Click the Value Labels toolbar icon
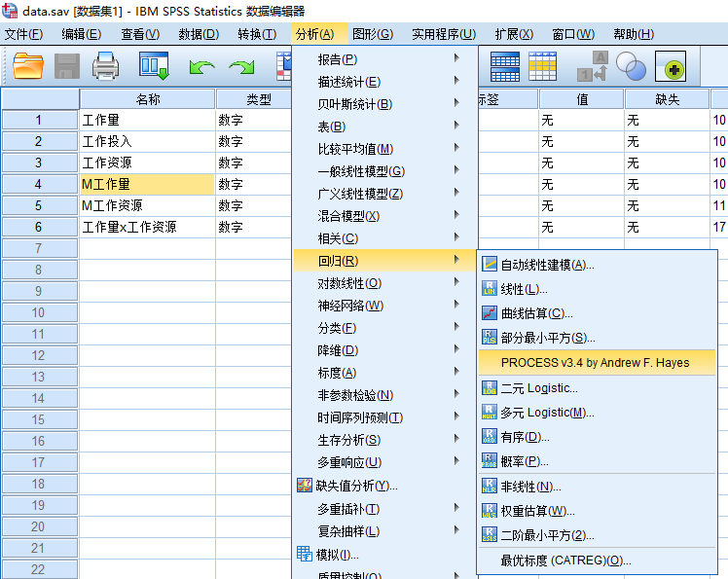Viewport: 728px width, 579px height. click(x=593, y=66)
